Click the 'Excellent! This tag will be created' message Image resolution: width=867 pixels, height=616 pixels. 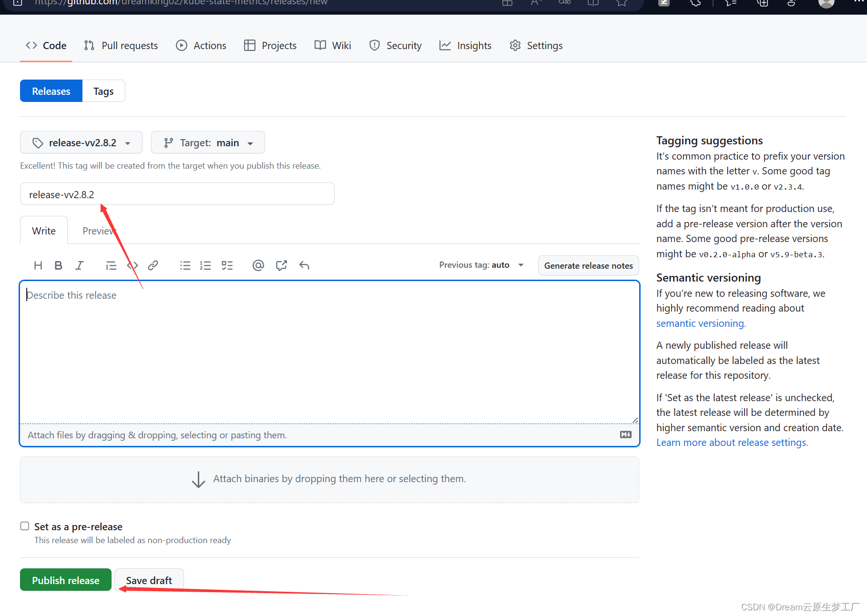(x=170, y=166)
